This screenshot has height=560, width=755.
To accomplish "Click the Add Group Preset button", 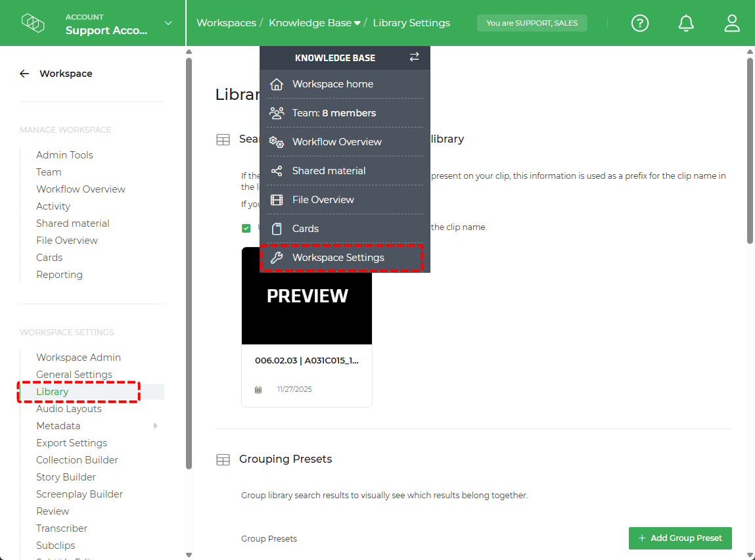I will pos(680,538).
